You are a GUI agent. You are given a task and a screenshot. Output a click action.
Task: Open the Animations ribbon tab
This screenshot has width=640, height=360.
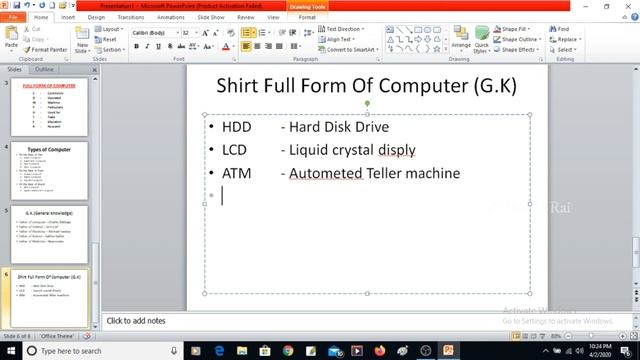tap(171, 17)
